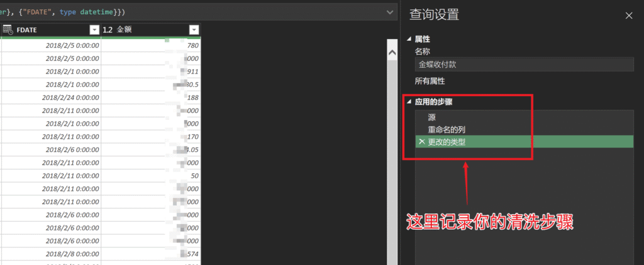
Task: Close the 查询设置 pane
Action: 628,16
